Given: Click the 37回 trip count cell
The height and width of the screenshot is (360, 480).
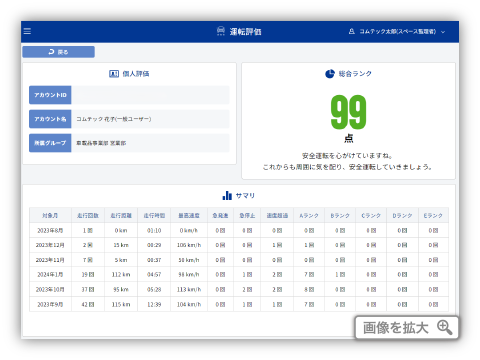Looking at the screenshot, I should tap(88, 289).
